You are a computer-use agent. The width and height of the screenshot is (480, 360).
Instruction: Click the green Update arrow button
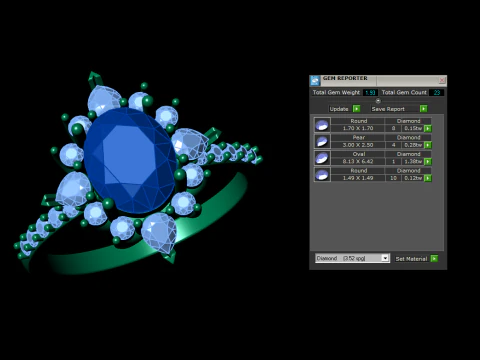(x=356, y=109)
